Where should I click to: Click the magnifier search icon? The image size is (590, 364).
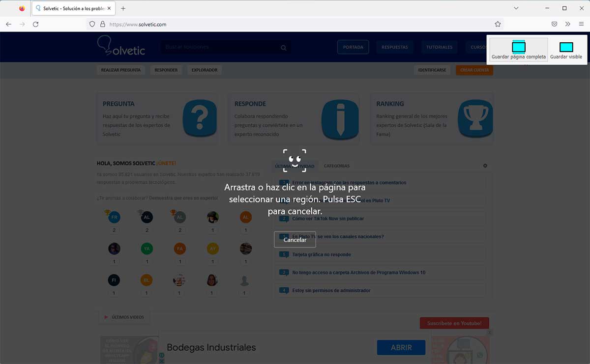284,48
